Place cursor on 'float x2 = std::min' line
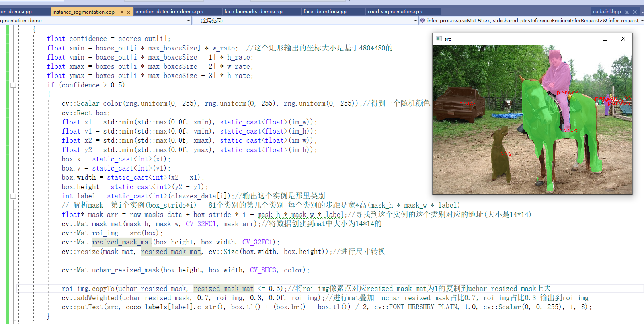 point(189,140)
